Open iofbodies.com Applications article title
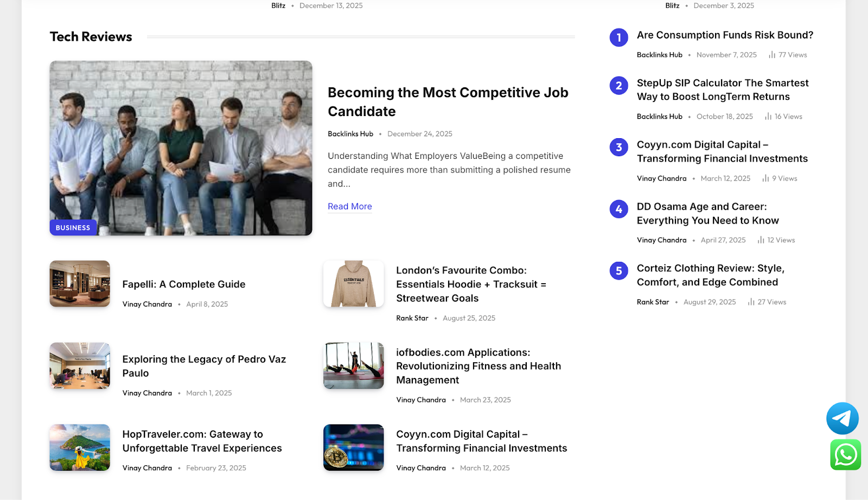Image resolution: width=868 pixels, height=500 pixels. [x=478, y=366]
